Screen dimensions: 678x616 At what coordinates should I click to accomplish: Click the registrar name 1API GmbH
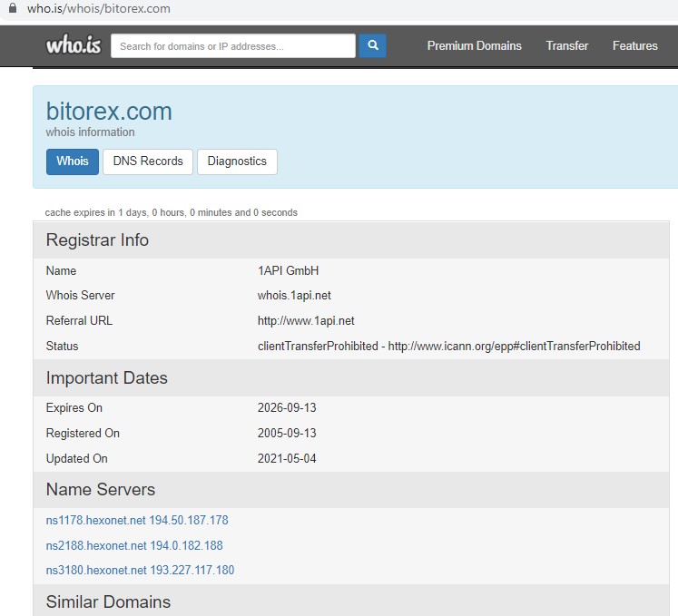coord(288,271)
